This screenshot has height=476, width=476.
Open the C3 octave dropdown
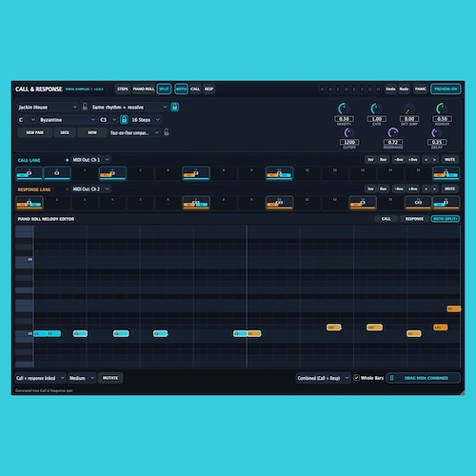[108, 120]
